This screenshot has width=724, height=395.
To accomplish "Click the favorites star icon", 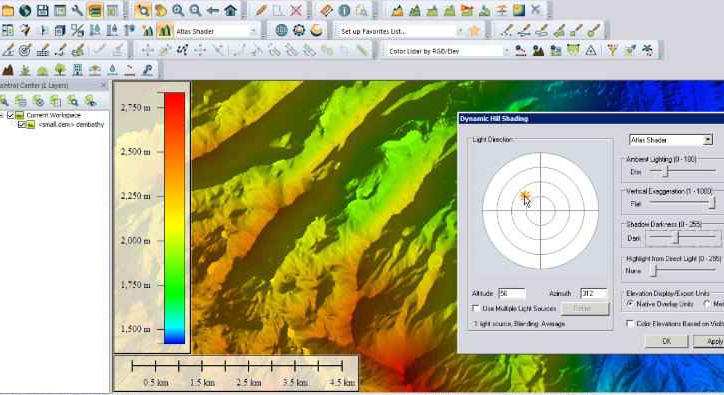I will [474, 31].
